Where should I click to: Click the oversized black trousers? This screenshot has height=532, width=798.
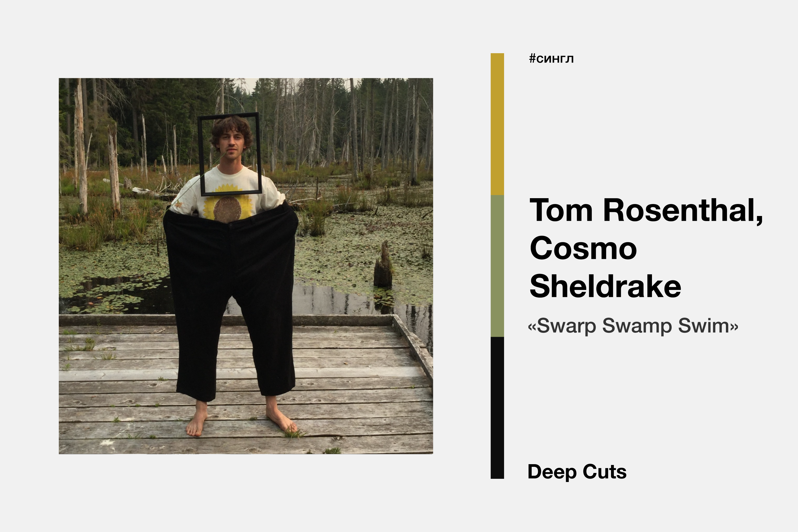[231, 298]
